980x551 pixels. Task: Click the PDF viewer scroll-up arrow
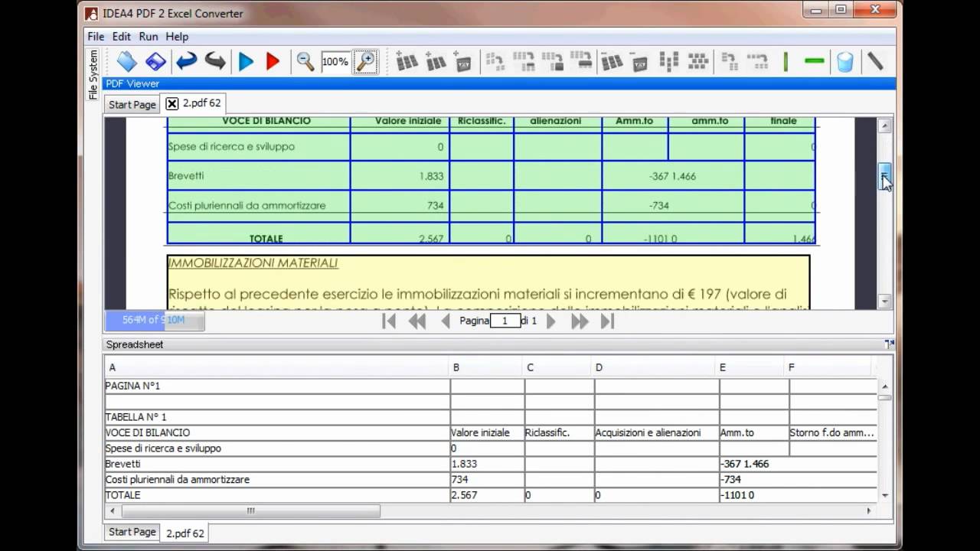[x=885, y=126]
